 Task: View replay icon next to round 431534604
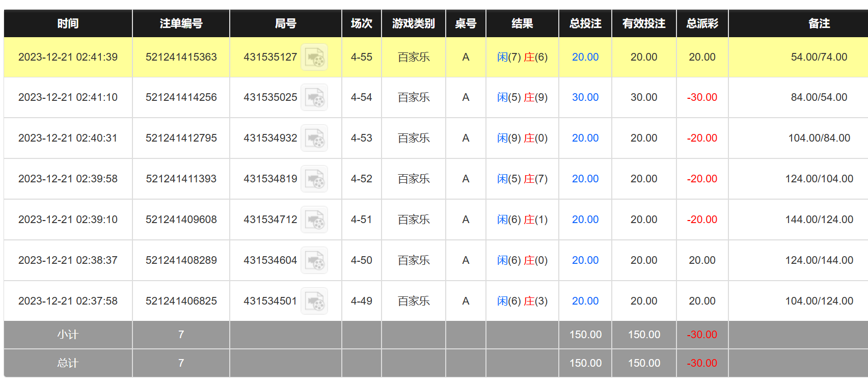[x=314, y=260]
